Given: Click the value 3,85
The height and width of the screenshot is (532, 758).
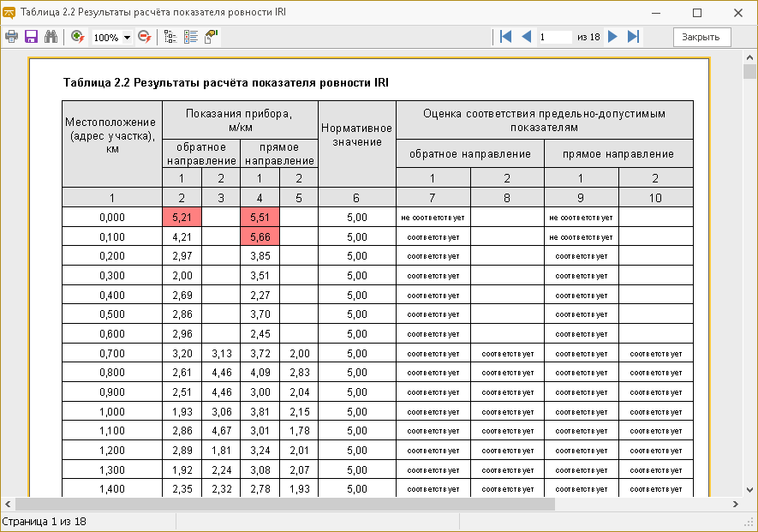Looking at the screenshot, I should tap(260, 256).
